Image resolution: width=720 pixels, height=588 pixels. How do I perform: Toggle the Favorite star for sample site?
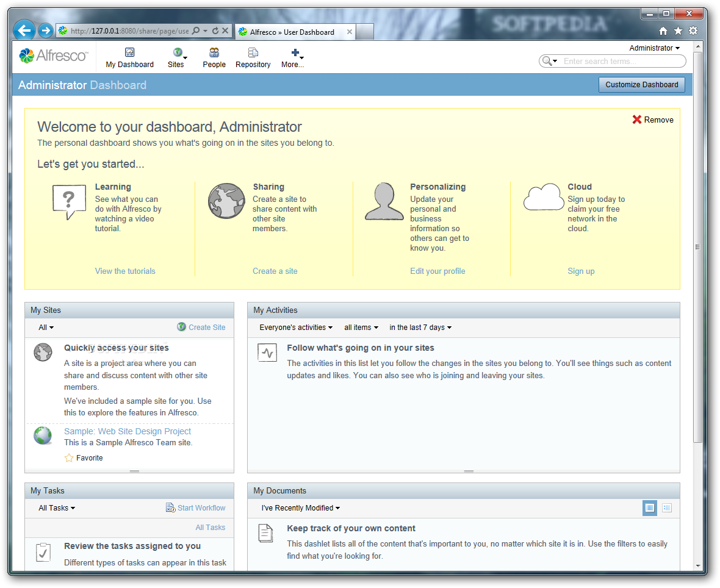point(69,457)
